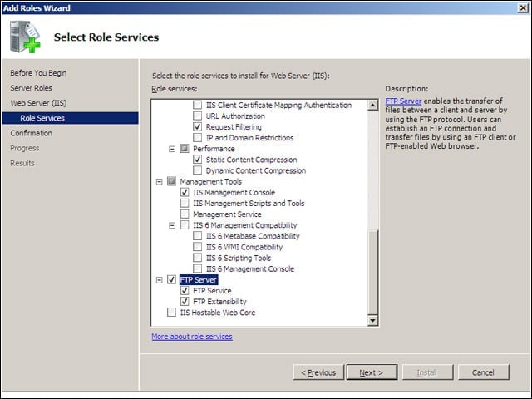Screen dimensions: 532x399
Task: Go to Before You Begin step
Action: (38, 73)
